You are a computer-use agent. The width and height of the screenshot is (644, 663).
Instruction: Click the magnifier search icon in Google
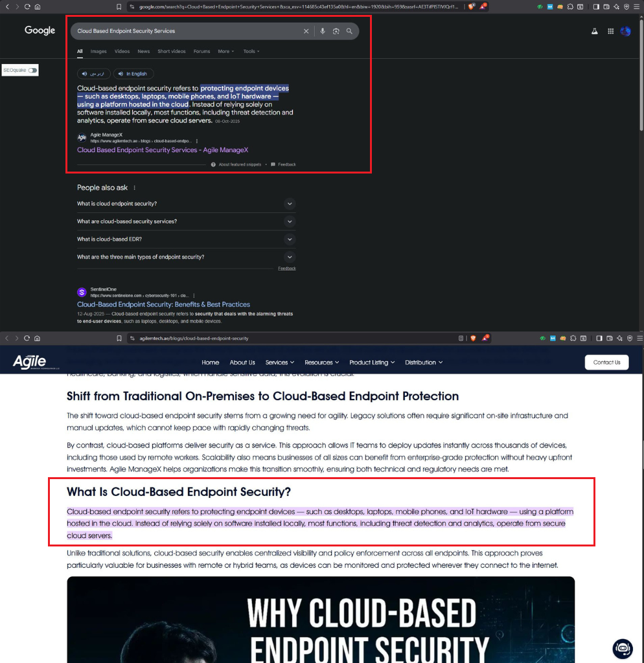(349, 31)
